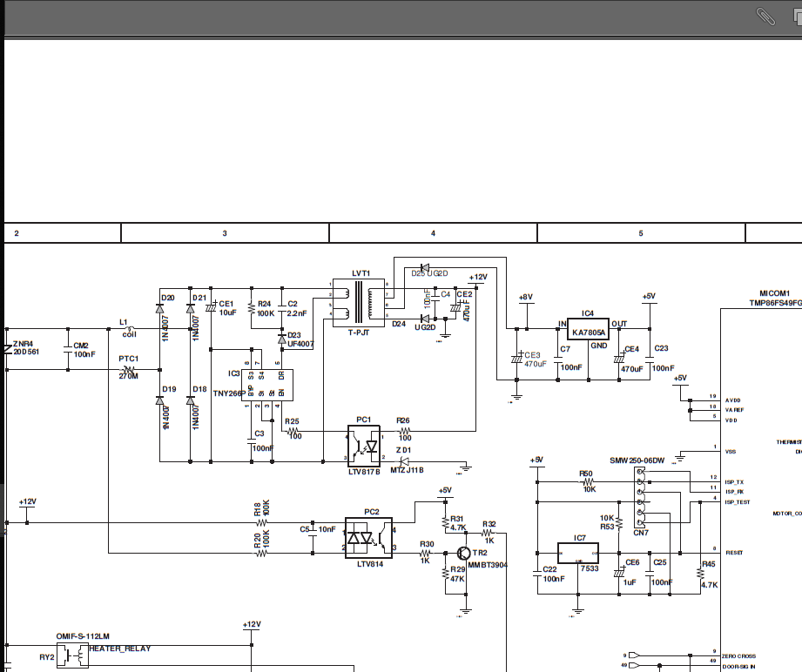Select the C5 capacitor label
The width and height of the screenshot is (802, 672).
coord(305,529)
